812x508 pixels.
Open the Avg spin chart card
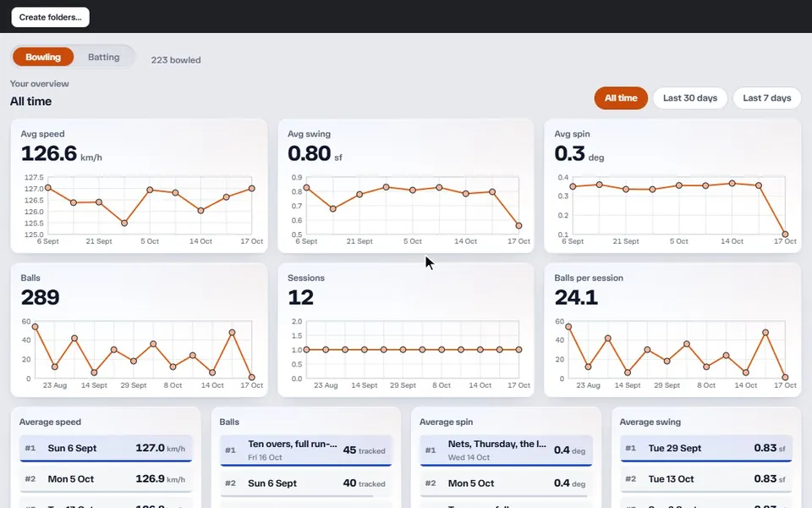point(672,186)
